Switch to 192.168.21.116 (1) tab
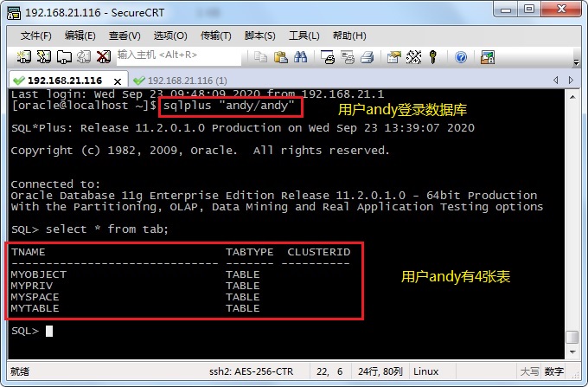 [x=181, y=81]
